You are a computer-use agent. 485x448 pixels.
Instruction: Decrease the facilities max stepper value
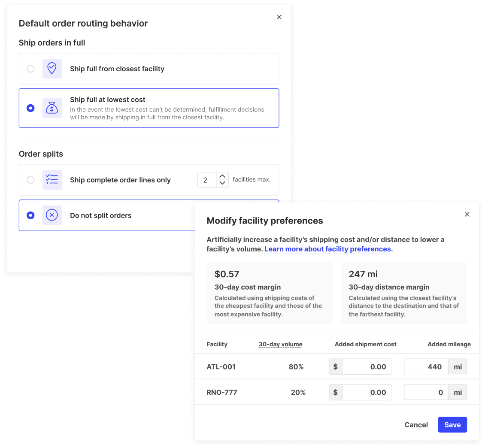222,183
